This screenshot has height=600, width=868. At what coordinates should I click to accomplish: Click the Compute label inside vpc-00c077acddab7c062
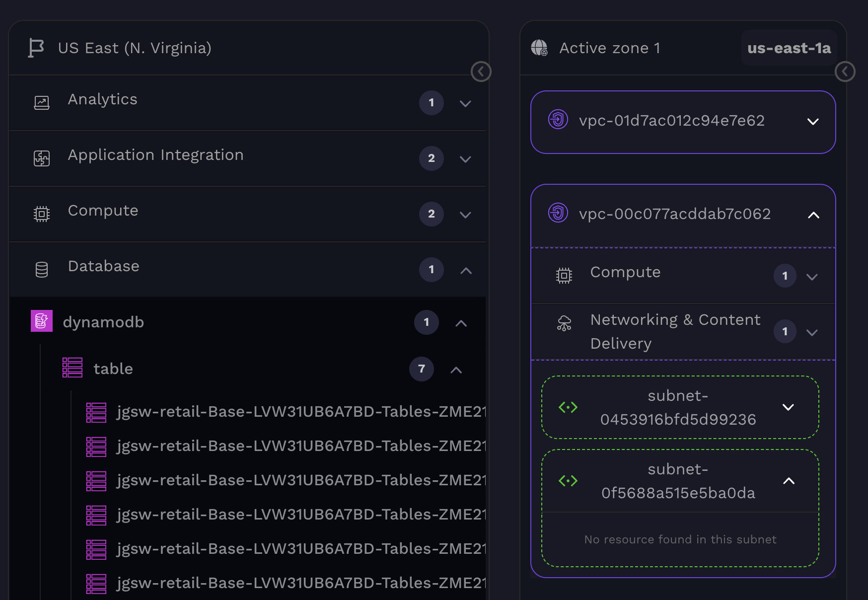[x=626, y=272]
